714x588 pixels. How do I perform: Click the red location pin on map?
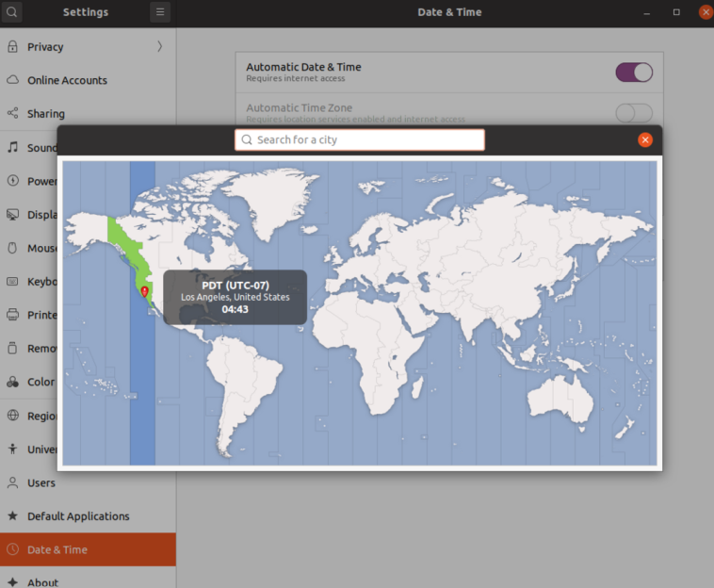click(144, 293)
